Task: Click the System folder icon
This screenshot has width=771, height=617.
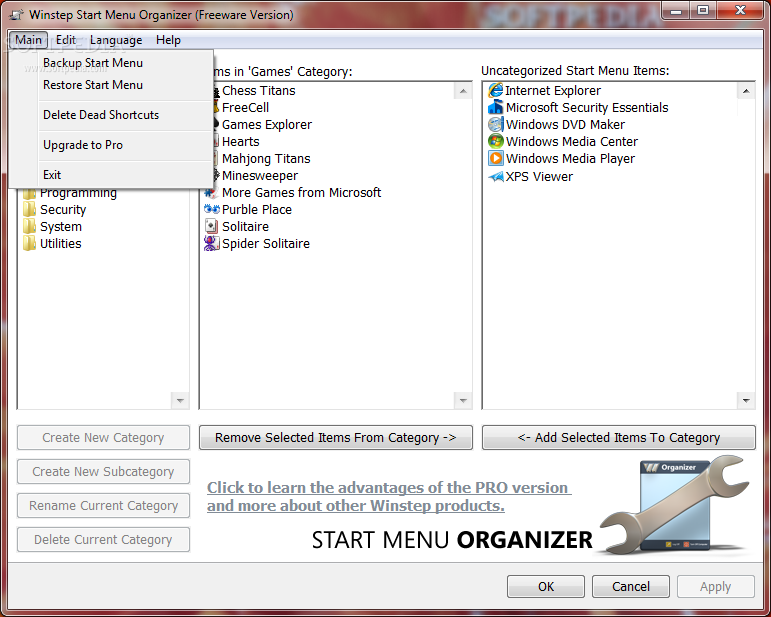Action: tap(30, 227)
